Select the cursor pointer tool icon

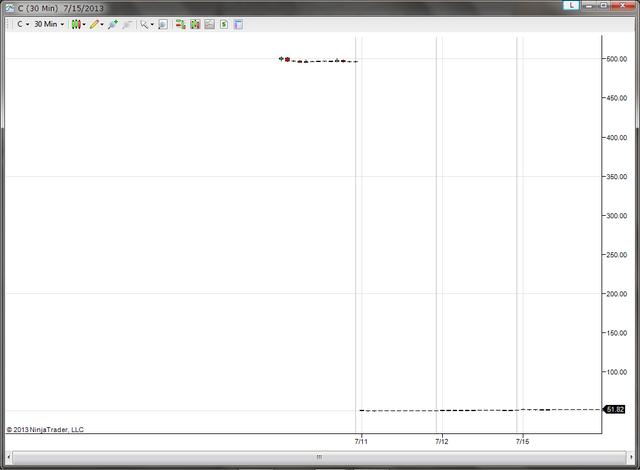[x=144, y=24]
